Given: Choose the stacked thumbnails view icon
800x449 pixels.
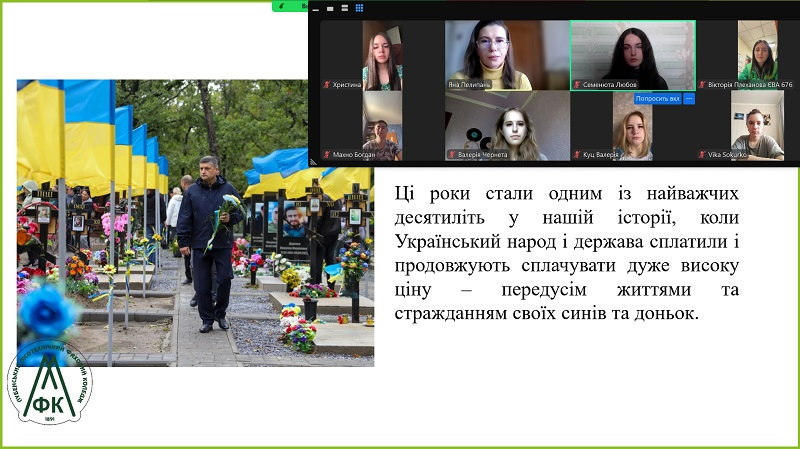Looking at the screenshot, I should pos(344,8).
